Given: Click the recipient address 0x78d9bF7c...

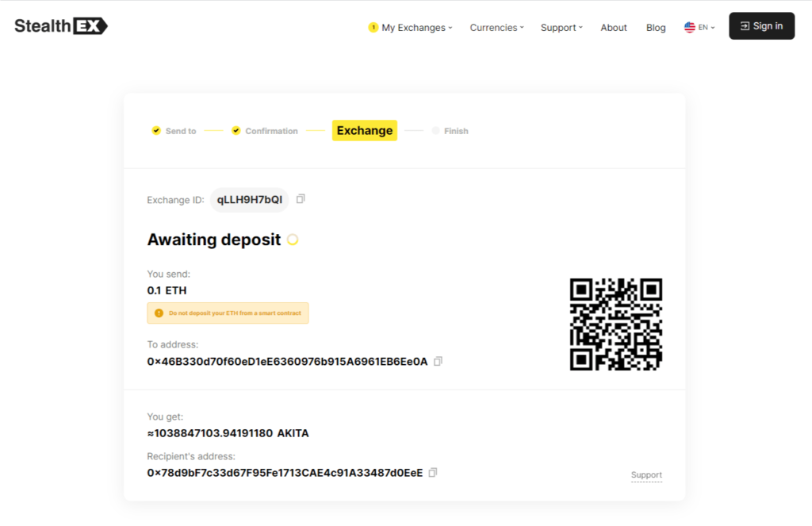Looking at the screenshot, I should [285, 473].
